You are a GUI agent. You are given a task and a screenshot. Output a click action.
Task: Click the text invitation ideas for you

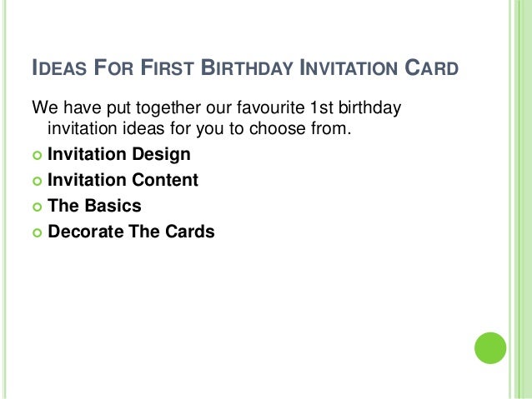(136, 128)
